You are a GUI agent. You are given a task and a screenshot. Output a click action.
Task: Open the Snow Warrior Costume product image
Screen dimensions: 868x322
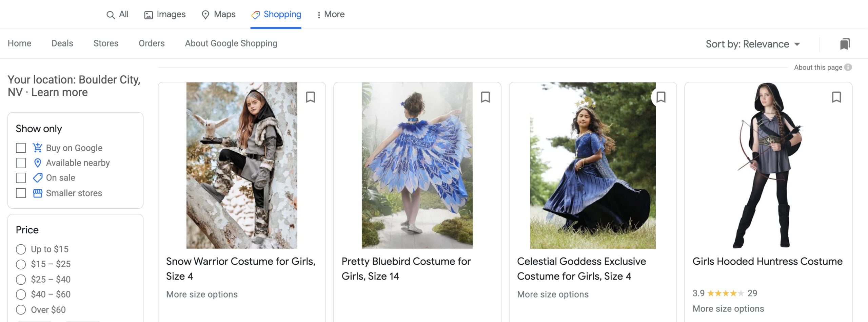click(x=242, y=165)
